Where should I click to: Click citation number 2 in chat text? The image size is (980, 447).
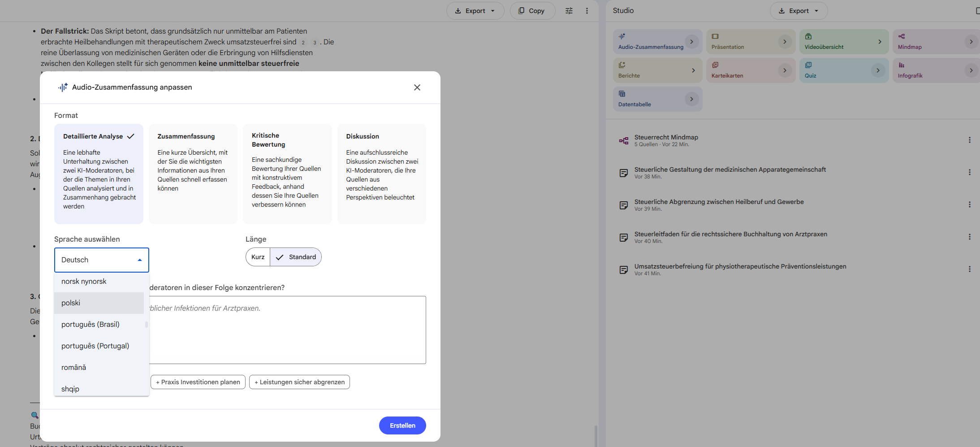pyautogui.click(x=303, y=43)
